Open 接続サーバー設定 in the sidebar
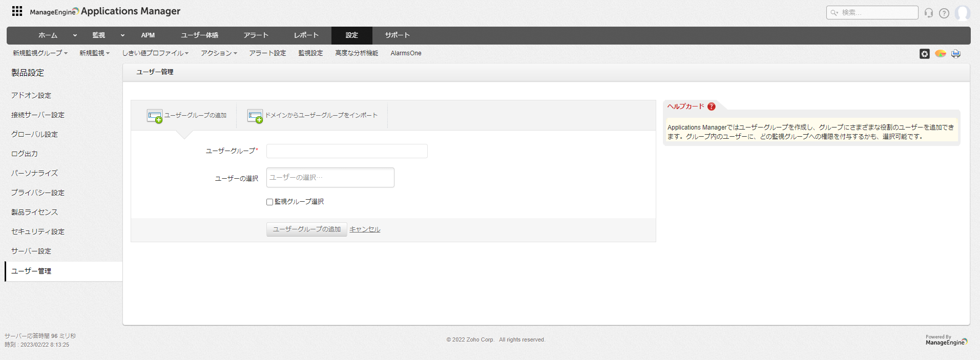 (x=38, y=115)
